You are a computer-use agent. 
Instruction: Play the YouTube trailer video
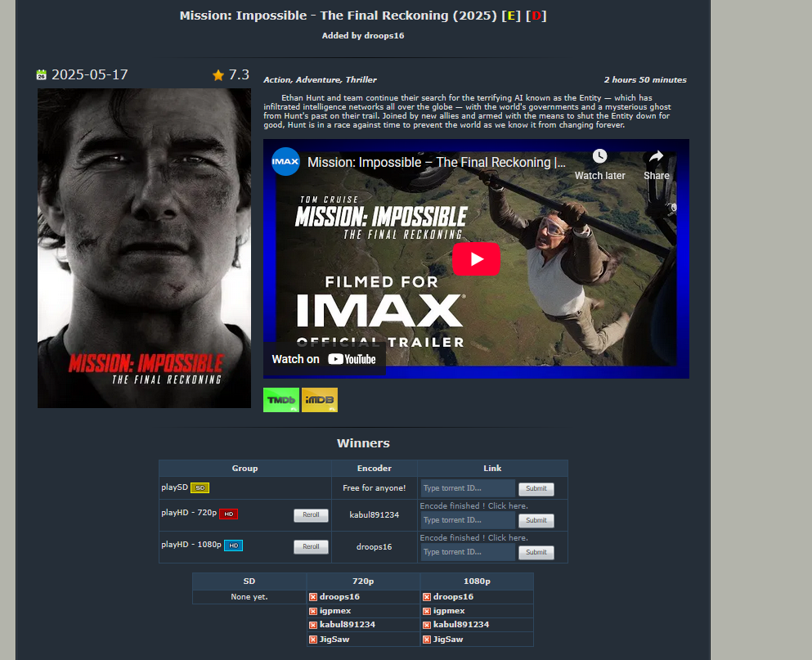coord(475,258)
